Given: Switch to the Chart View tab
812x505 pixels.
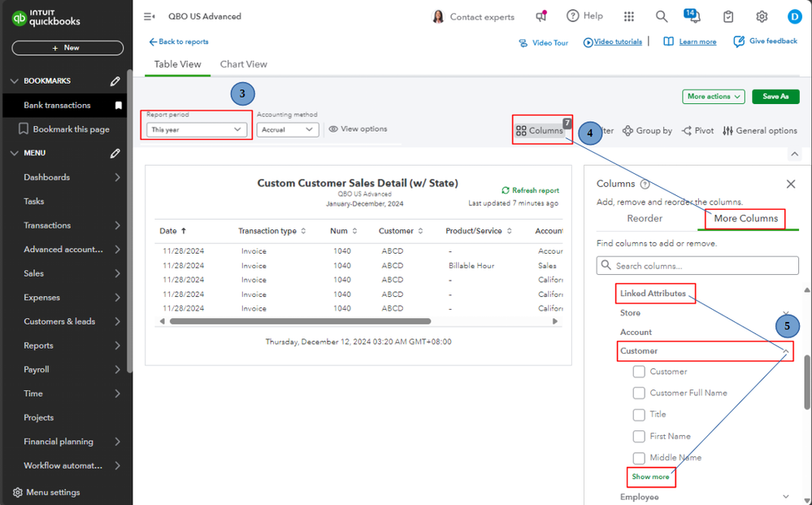Looking at the screenshot, I should (243, 64).
